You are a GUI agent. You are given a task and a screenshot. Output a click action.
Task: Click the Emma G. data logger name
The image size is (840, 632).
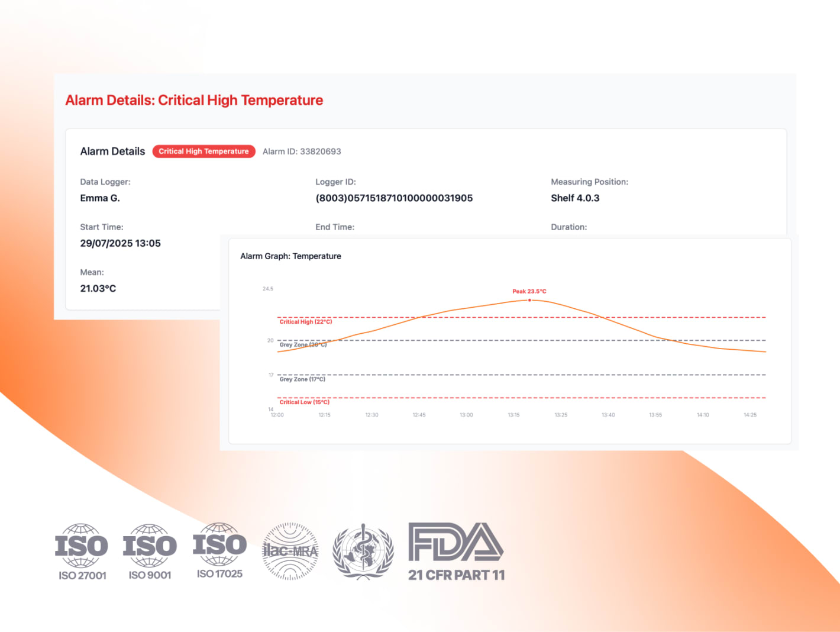point(100,198)
